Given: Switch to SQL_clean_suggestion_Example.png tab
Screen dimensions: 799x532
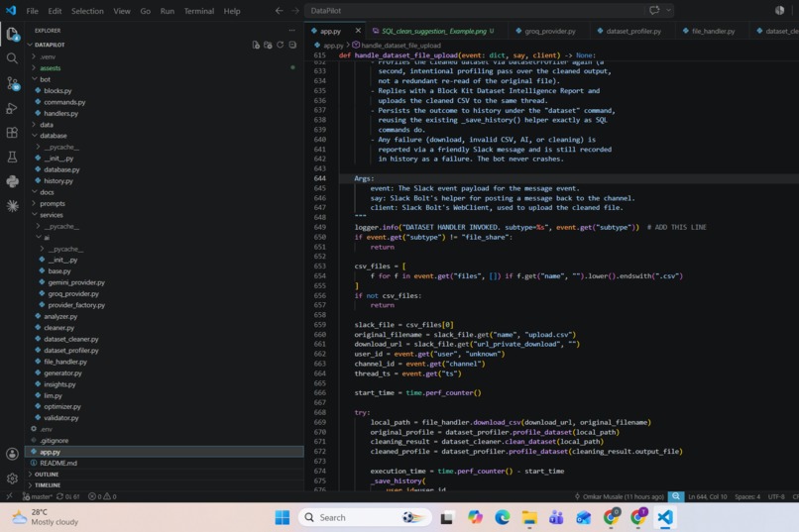Looking at the screenshot, I should (434, 31).
